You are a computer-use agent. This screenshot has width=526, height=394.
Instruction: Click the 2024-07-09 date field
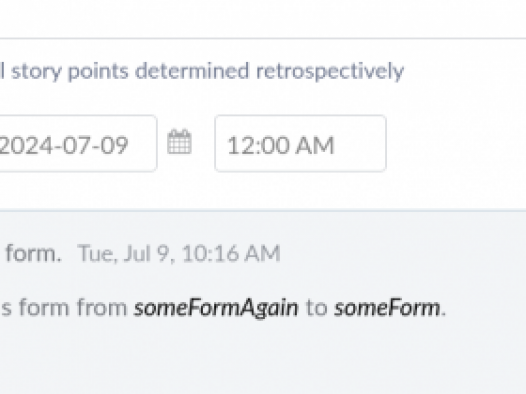point(78,144)
